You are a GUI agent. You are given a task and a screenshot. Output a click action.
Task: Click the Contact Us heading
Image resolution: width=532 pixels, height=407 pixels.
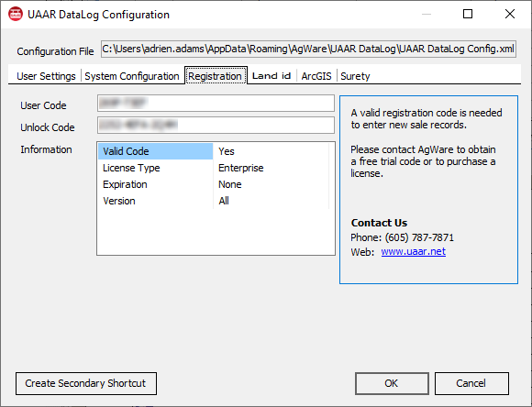(x=379, y=223)
